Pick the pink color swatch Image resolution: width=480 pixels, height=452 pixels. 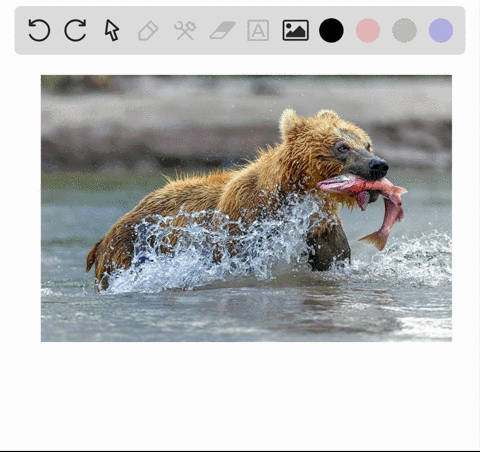pyautogui.click(x=368, y=30)
